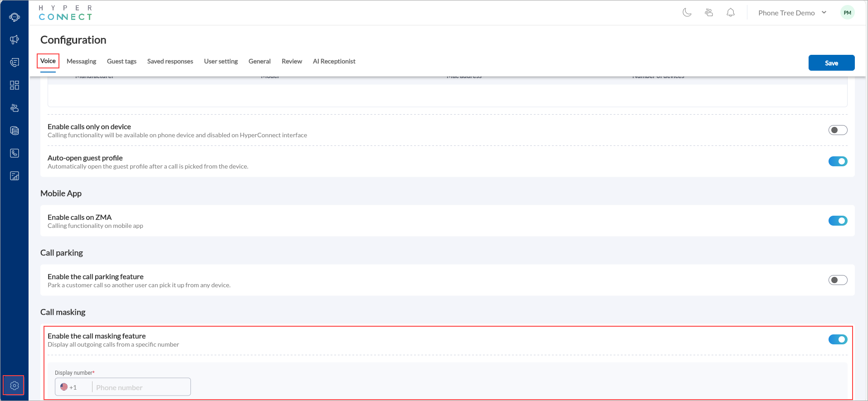Click the Save button
The height and width of the screenshot is (401, 868).
pyautogui.click(x=831, y=63)
